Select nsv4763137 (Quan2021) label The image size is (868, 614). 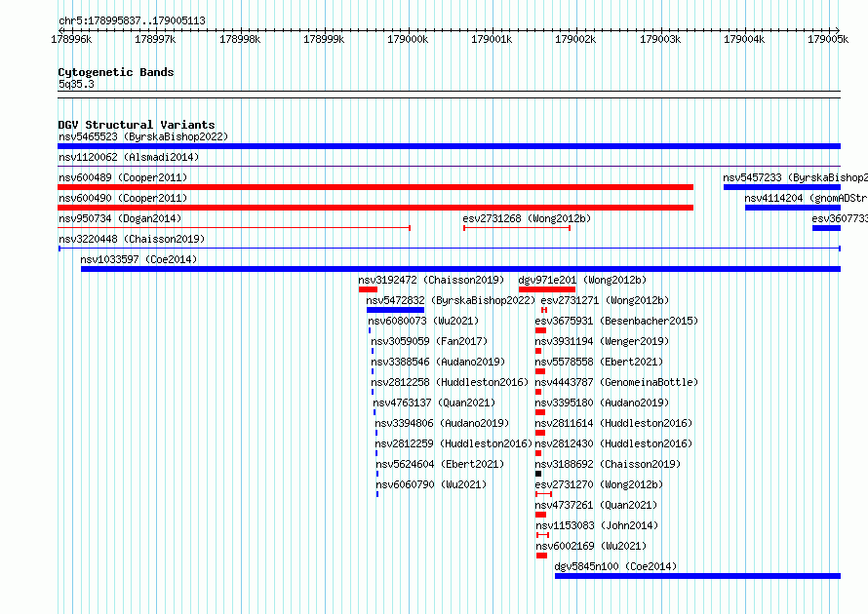pos(434,403)
